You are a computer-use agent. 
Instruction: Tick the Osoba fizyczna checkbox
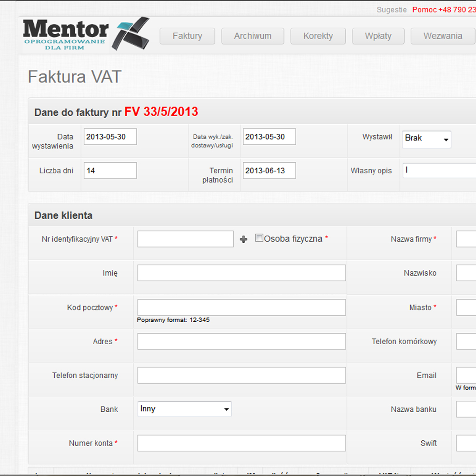[x=259, y=238]
